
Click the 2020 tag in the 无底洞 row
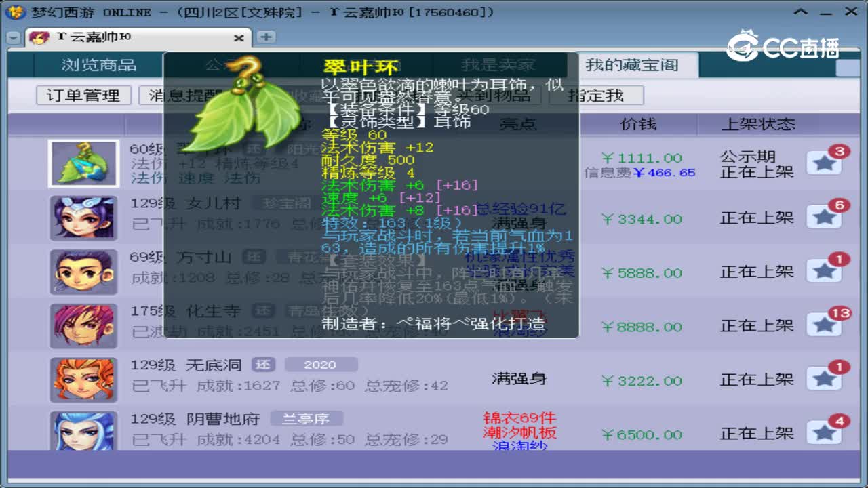pos(320,365)
